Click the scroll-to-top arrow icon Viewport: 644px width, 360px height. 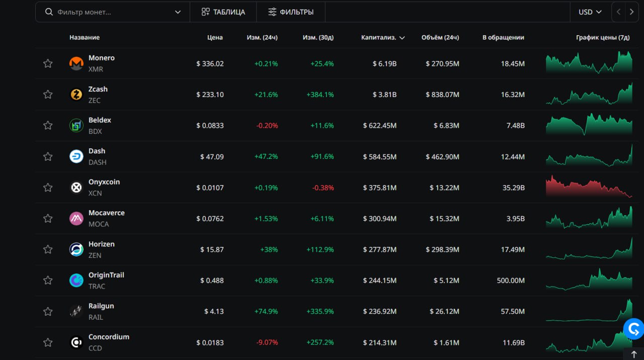633,354
